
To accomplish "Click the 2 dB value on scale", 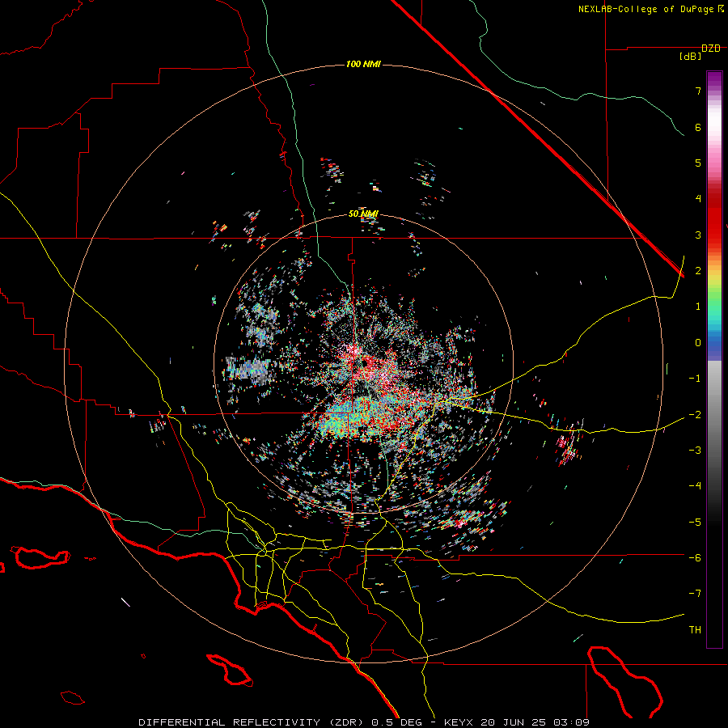I will (x=698, y=271).
